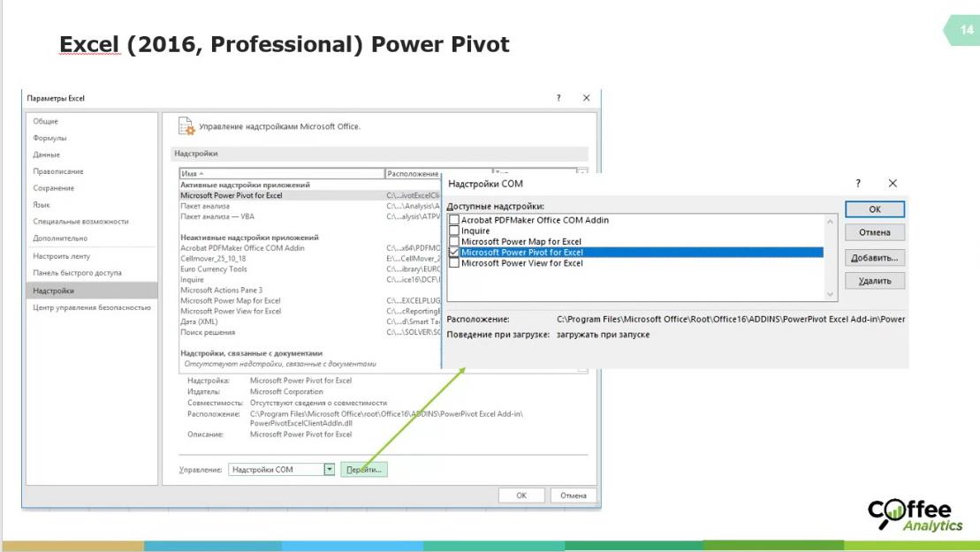Click the help question mark in COM dialog
Image resolution: width=980 pixels, height=552 pixels.
[x=857, y=183]
